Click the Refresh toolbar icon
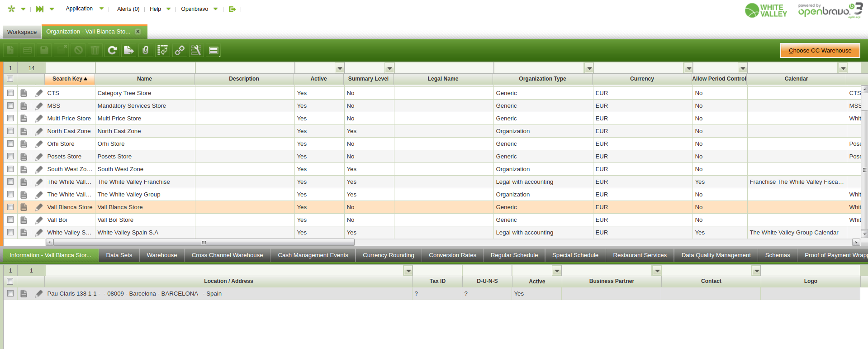 (x=112, y=50)
